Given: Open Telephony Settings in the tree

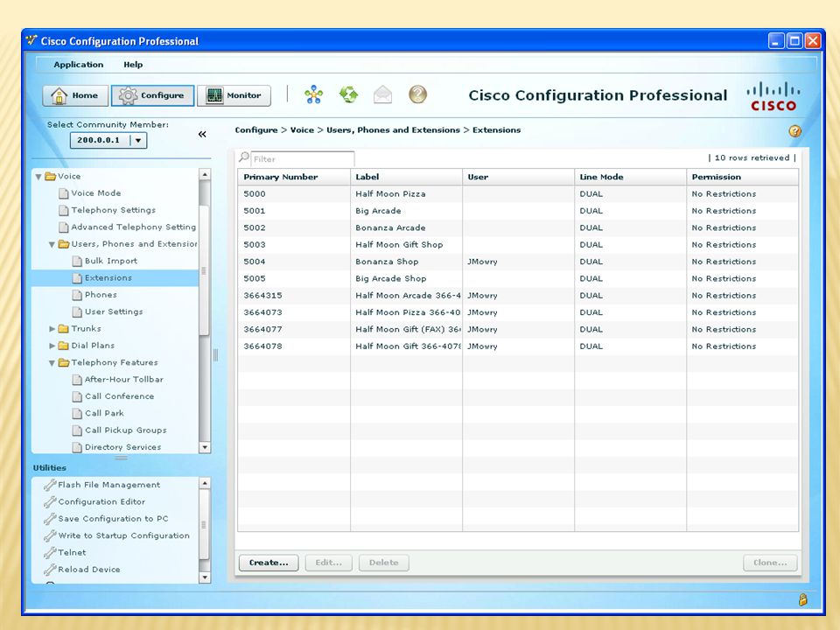Looking at the screenshot, I should pyautogui.click(x=113, y=210).
